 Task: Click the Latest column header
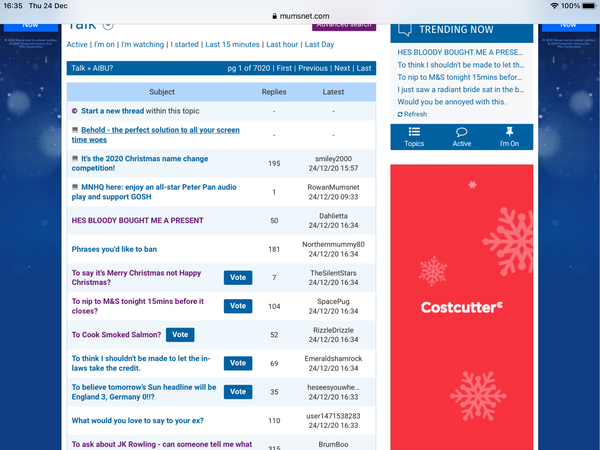tap(333, 92)
